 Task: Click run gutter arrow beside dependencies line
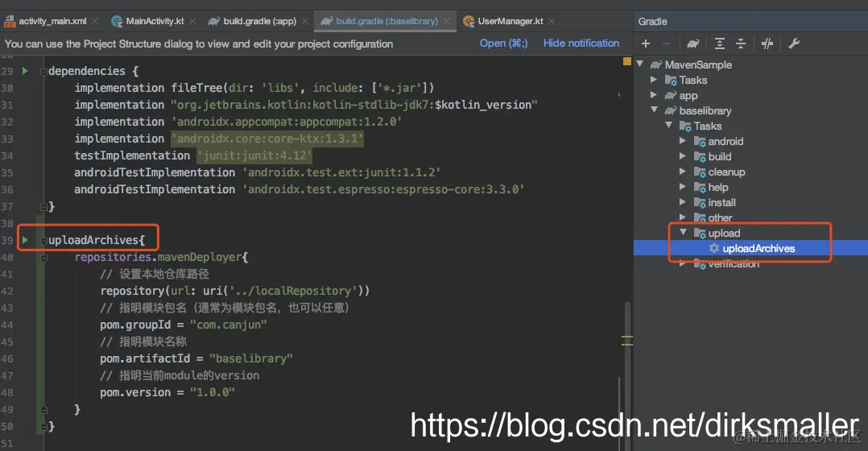coord(25,71)
